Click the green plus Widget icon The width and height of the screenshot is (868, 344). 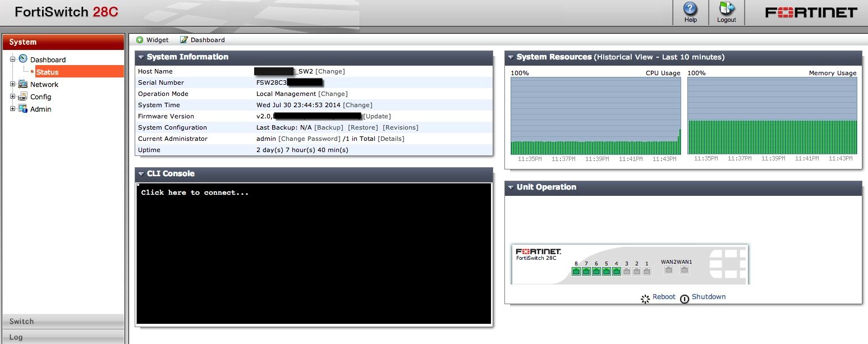[140, 40]
